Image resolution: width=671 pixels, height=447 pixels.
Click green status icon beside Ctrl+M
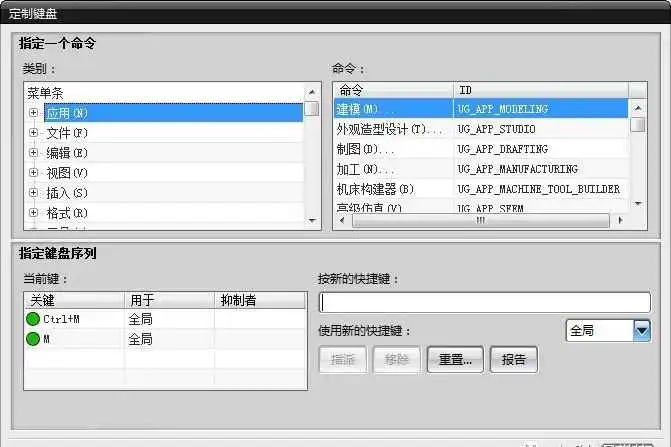(x=33, y=319)
